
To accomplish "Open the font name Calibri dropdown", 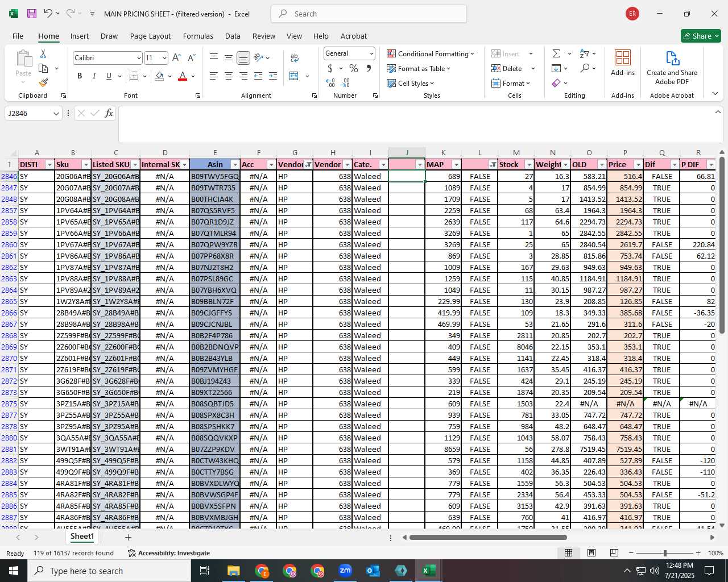I will pos(138,58).
